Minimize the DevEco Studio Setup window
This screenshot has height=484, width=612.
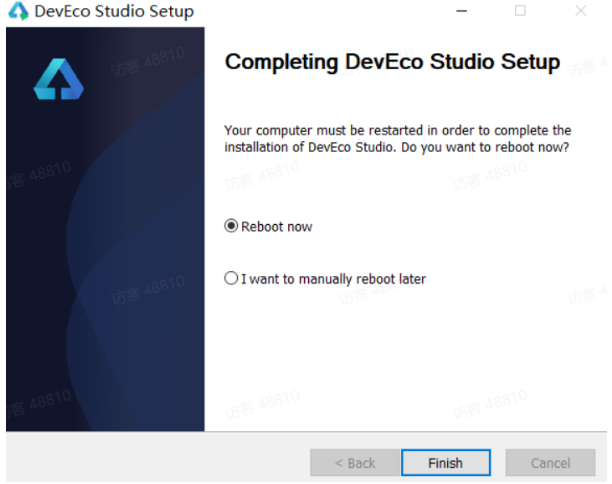[x=461, y=12]
